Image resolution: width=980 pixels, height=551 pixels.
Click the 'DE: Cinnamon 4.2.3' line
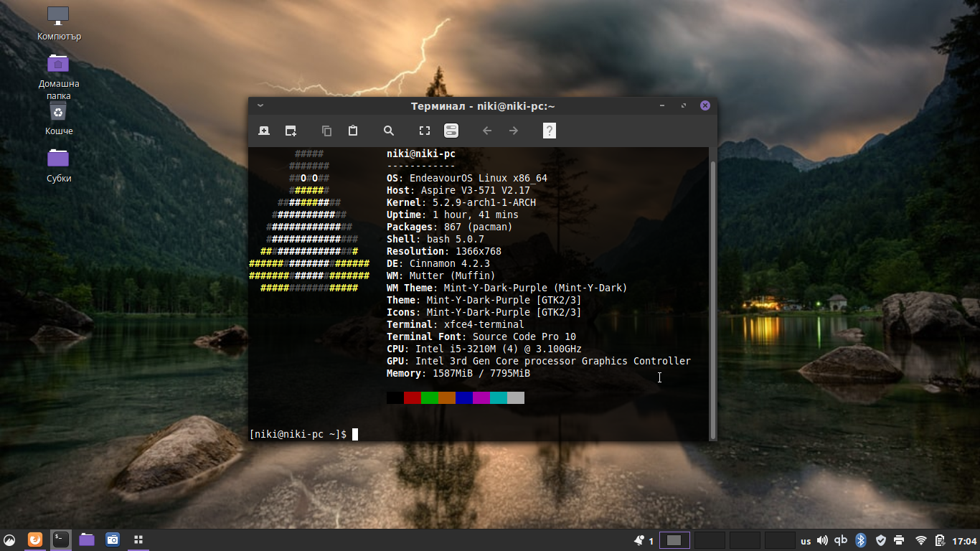coord(438,263)
